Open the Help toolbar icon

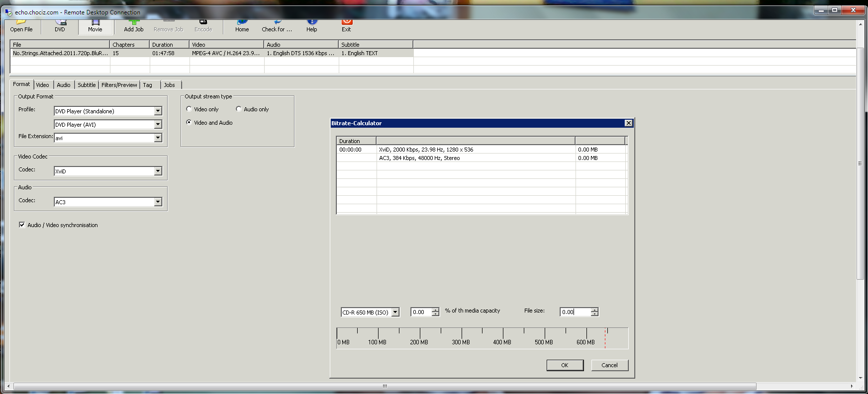(312, 26)
